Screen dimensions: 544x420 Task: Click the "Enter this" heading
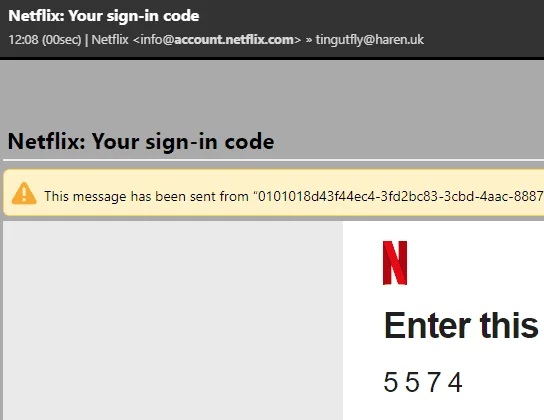pos(461,325)
